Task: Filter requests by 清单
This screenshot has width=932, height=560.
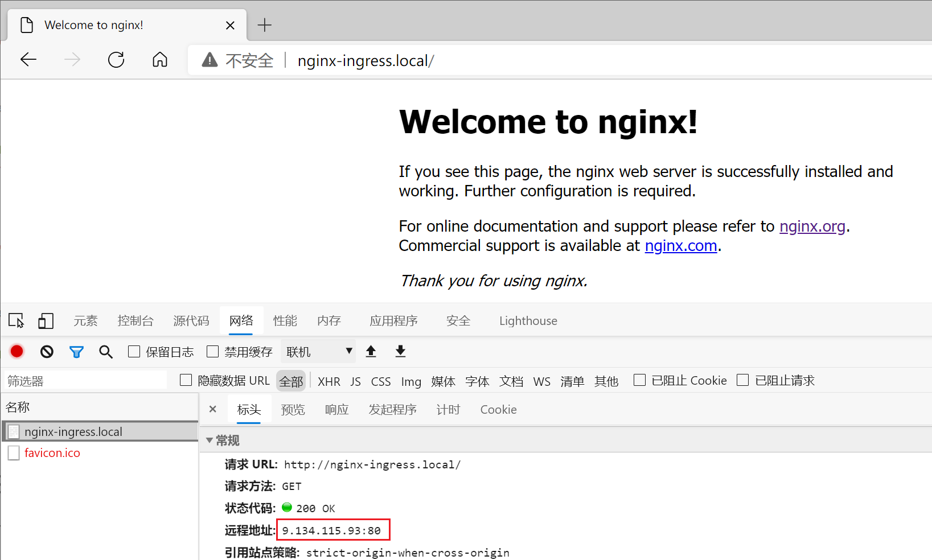Action: [572, 381]
